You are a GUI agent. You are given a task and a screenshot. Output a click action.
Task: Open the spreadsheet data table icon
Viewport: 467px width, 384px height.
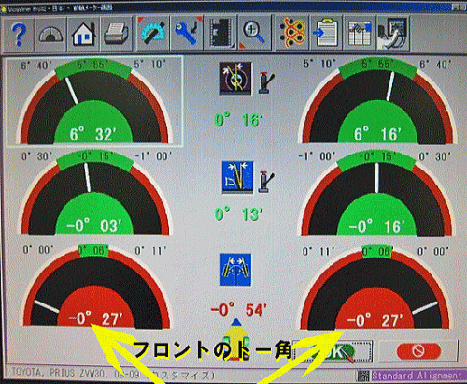[x=359, y=34]
